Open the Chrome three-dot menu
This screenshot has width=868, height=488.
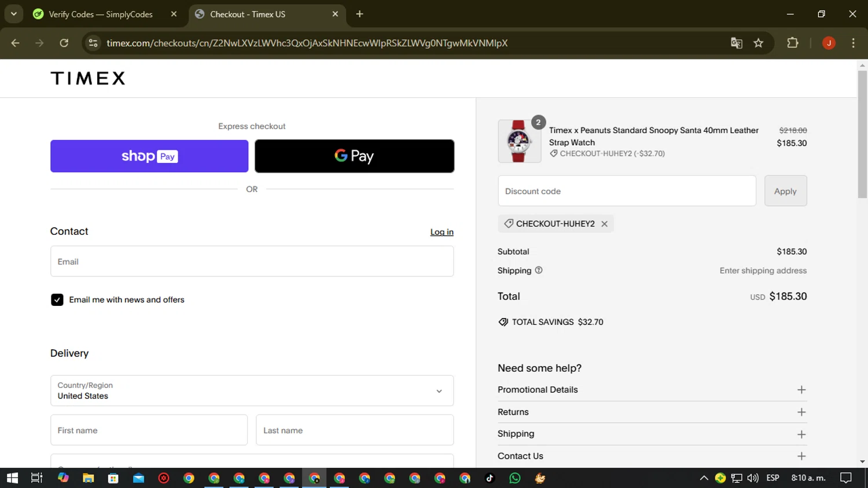tap(853, 43)
